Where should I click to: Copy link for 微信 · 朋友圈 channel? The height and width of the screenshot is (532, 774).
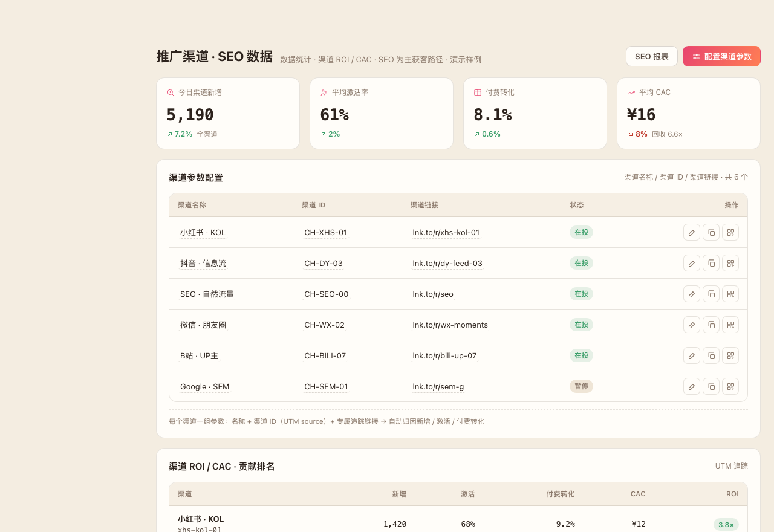coord(711,325)
